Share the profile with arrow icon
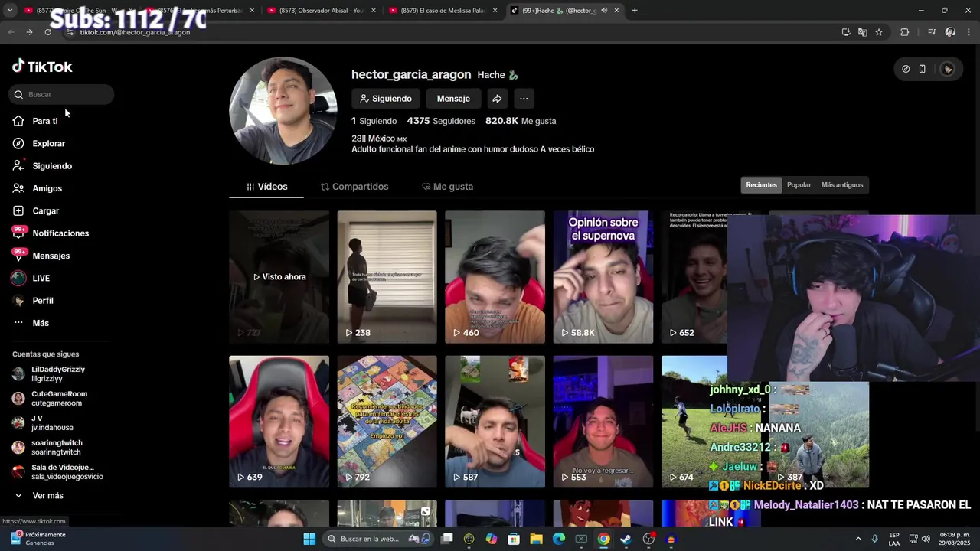Image resolution: width=980 pixels, height=551 pixels. click(x=497, y=99)
